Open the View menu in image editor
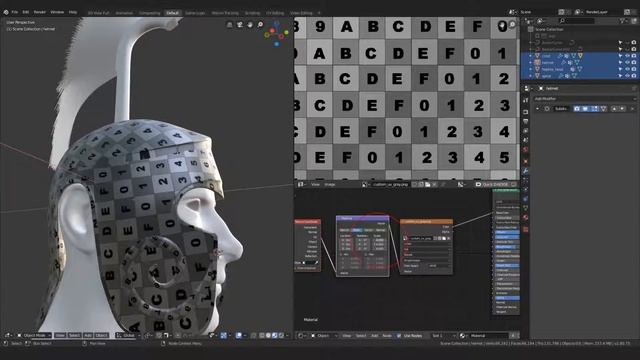Image resolution: width=640 pixels, height=360 pixels. (x=316, y=184)
